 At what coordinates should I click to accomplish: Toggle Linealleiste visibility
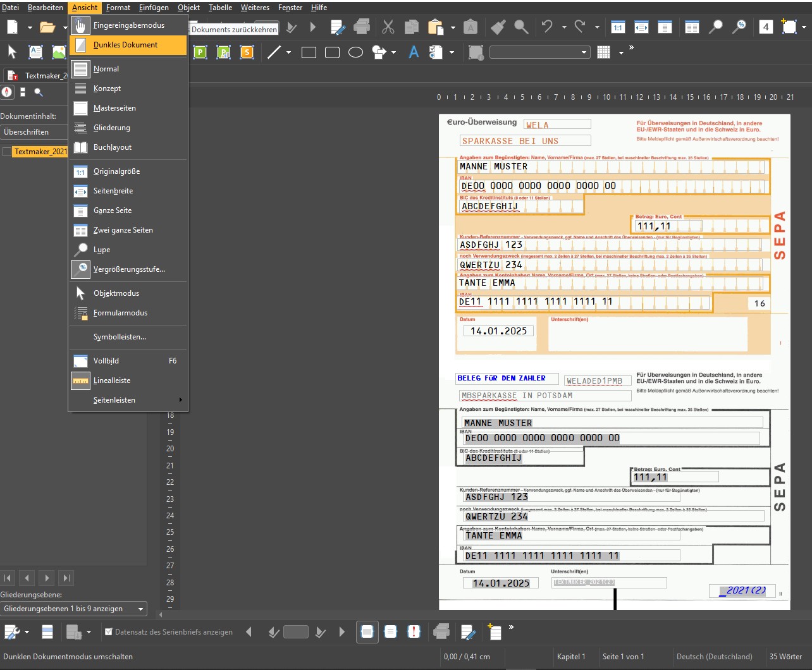pyautogui.click(x=128, y=381)
